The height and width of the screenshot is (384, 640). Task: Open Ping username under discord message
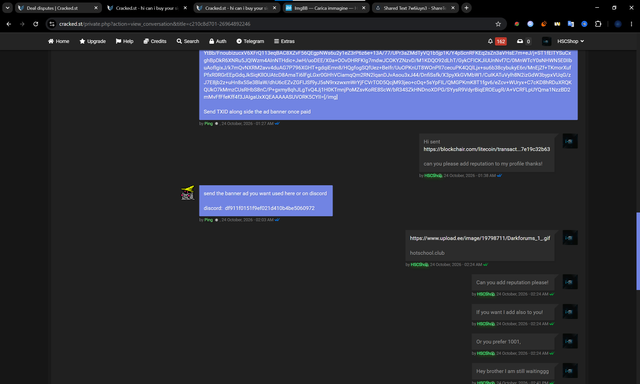tap(209, 220)
